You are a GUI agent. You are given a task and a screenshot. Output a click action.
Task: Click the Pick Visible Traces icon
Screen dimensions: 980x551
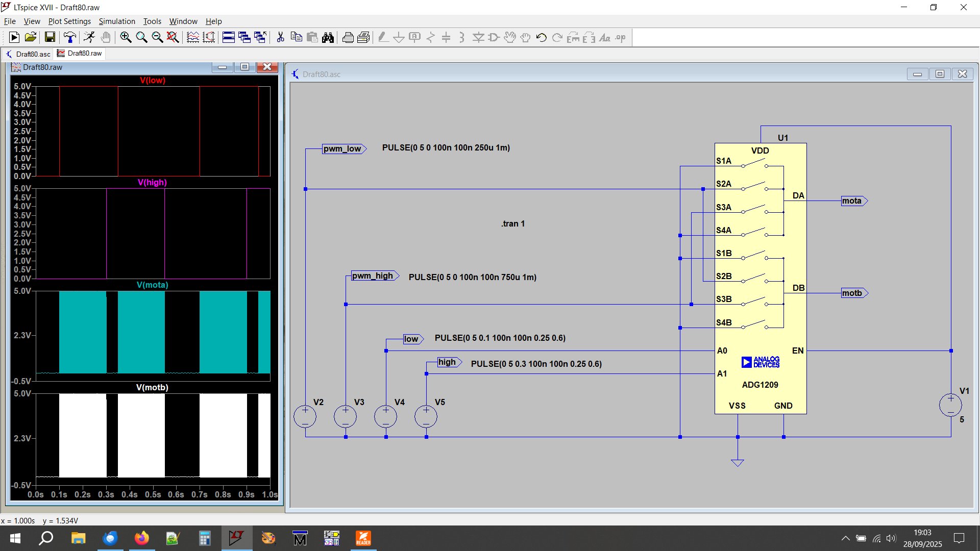coord(193,37)
